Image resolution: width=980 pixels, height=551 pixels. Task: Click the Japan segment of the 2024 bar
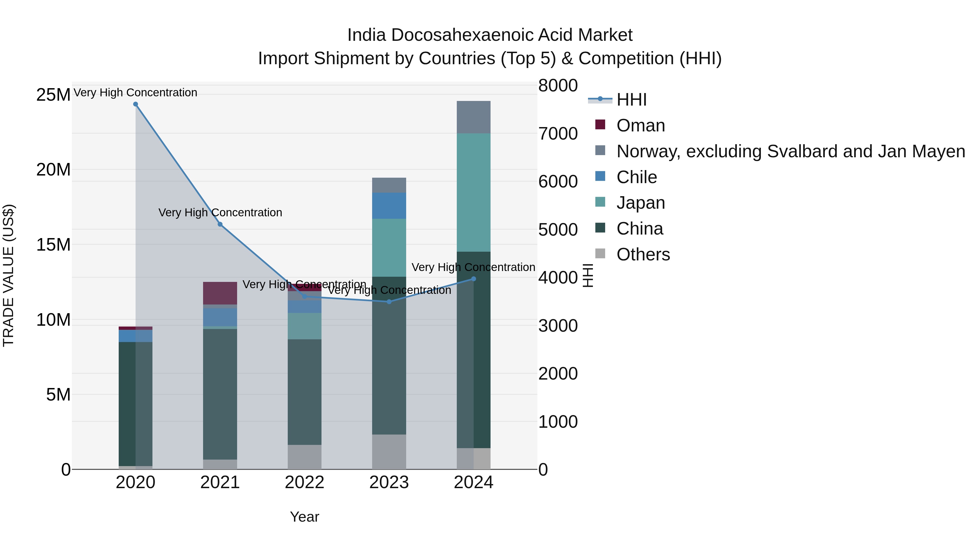click(473, 192)
